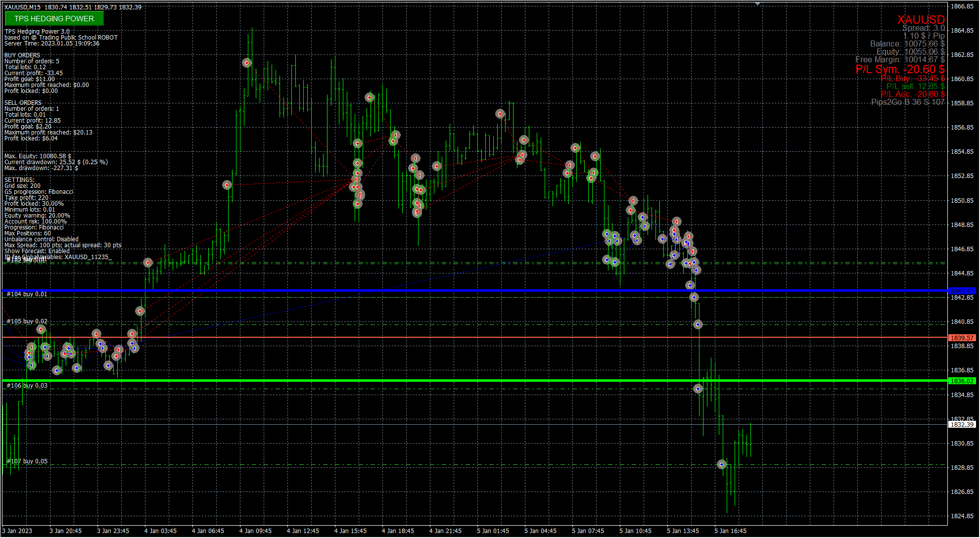Select the #107 buy 0.05 order line label

(x=27, y=461)
